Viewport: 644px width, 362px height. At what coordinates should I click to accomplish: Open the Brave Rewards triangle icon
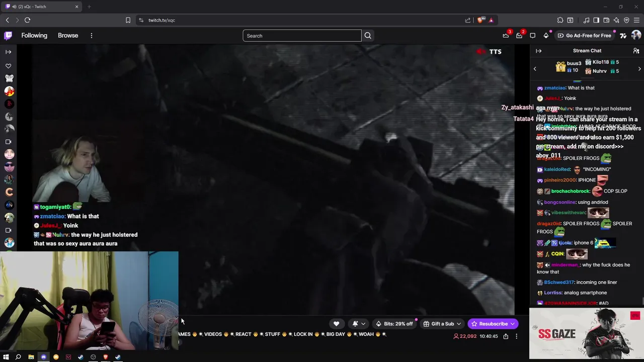click(491, 20)
